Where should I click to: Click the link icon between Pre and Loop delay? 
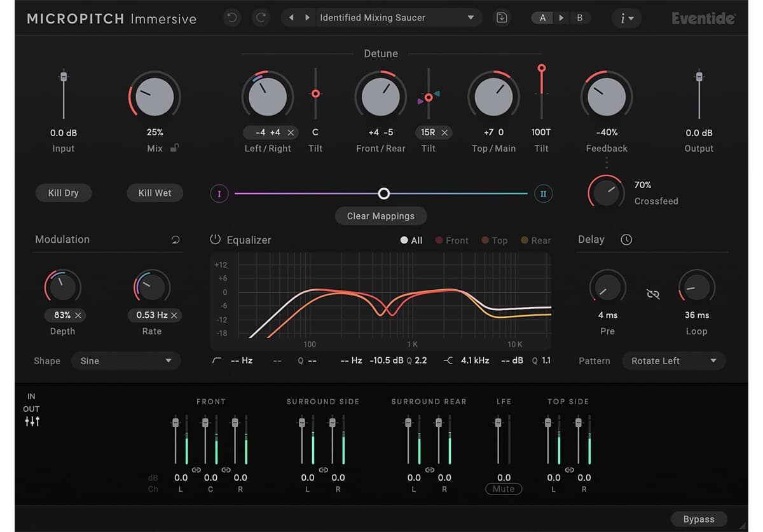(x=652, y=294)
